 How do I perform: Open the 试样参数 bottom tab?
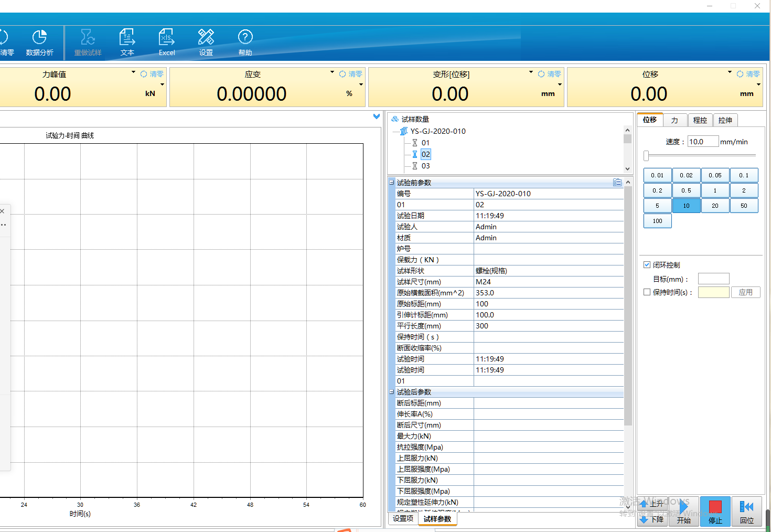[437, 519]
